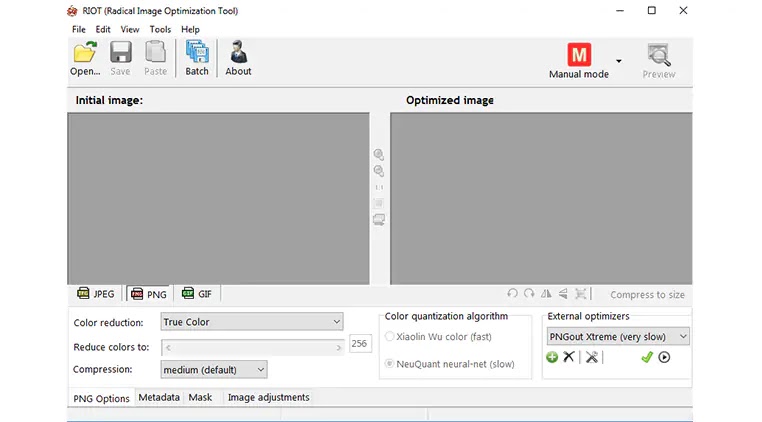The height and width of the screenshot is (422, 762).
Task: Click the Save floppy disk icon
Action: pyautogui.click(x=121, y=52)
